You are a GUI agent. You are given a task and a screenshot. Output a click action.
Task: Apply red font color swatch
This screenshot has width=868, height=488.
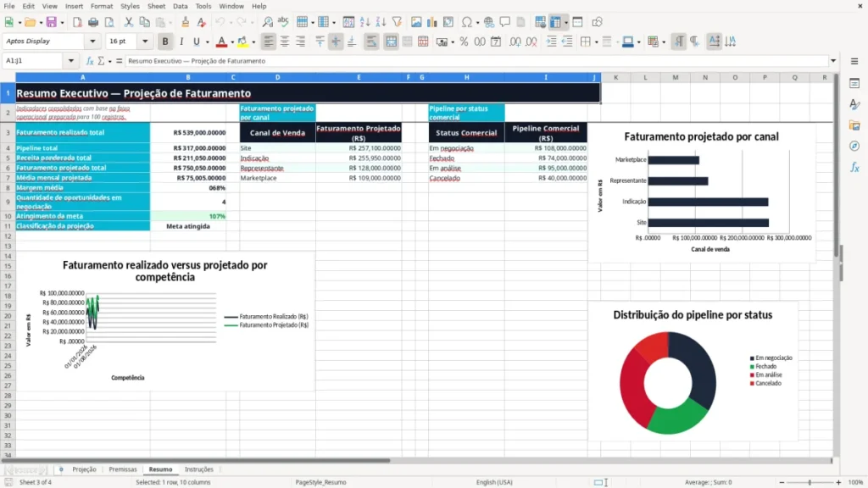[221, 42]
